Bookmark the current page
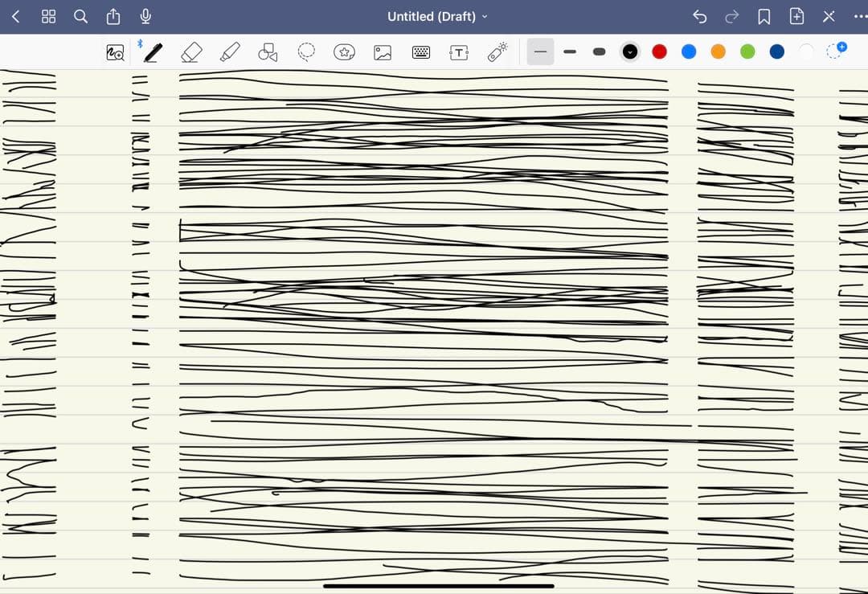 764,16
